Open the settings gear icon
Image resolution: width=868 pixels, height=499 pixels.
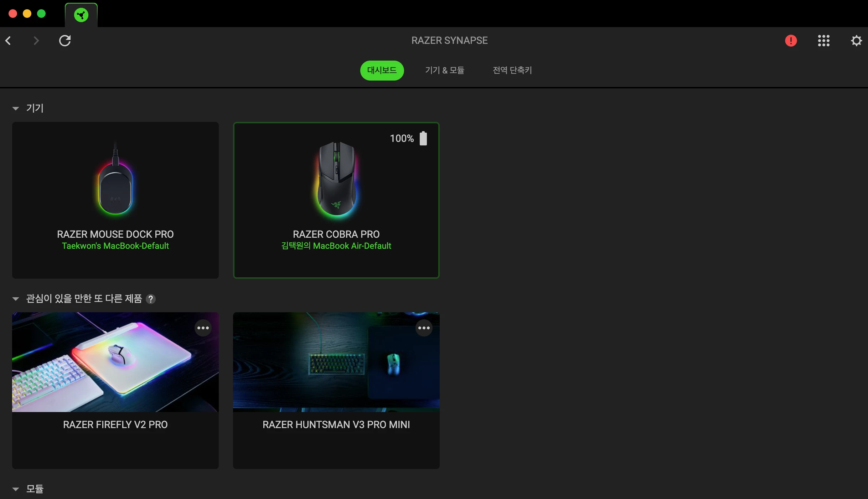(856, 41)
